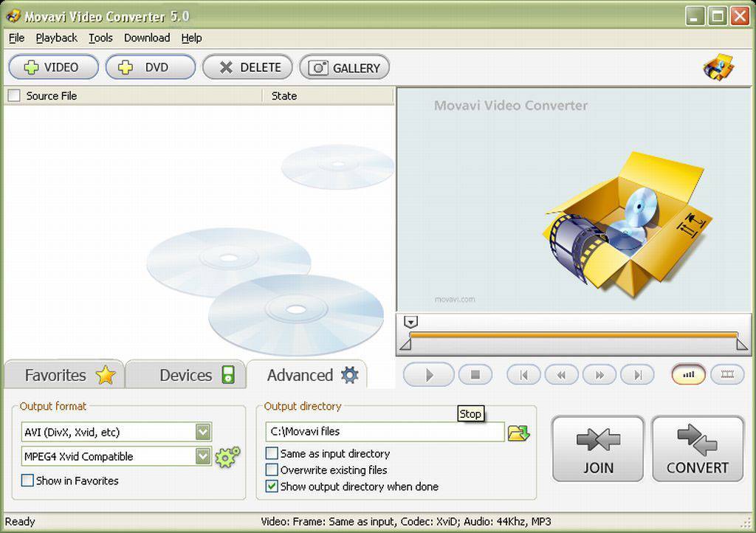Switch to the Devices tab
Viewport: 756px width, 533px height.
pyautogui.click(x=185, y=374)
